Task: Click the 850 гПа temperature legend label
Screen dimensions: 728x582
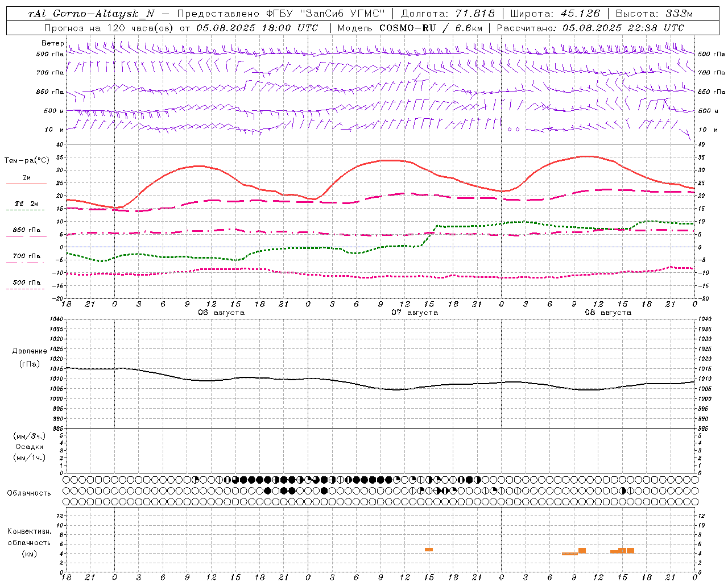Action: [26, 230]
